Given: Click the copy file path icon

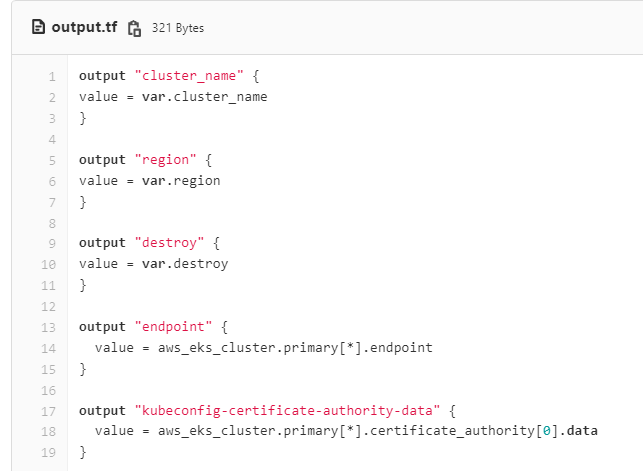Looking at the screenshot, I should tap(134, 28).
